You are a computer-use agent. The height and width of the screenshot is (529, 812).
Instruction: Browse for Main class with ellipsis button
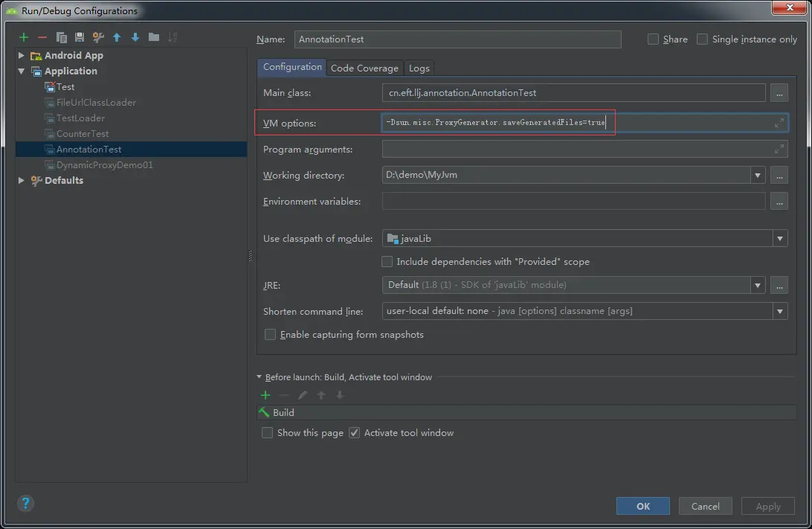pos(779,93)
